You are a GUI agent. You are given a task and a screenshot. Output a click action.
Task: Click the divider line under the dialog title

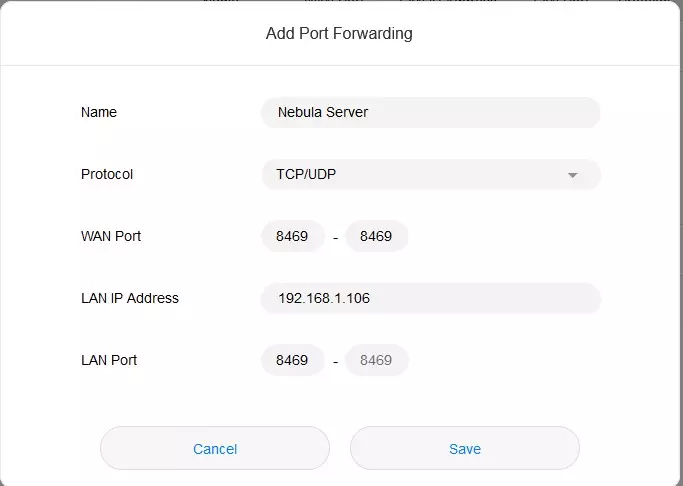[x=341, y=66]
